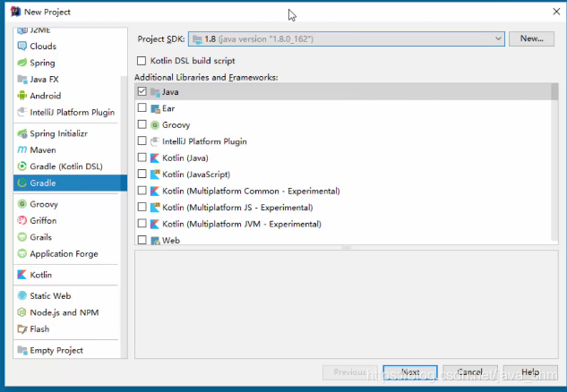
Task: Click the Node.js and NPM text label
Action: [x=64, y=312]
